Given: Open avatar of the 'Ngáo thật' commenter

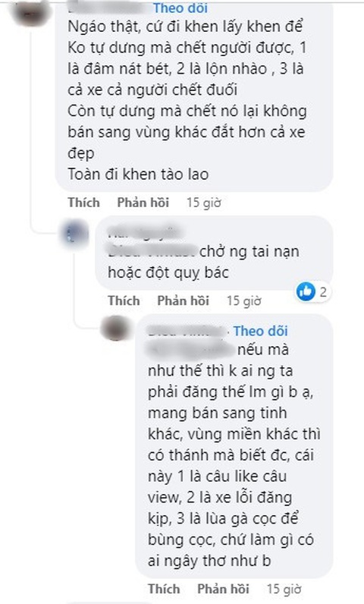Looking at the screenshot, I should [x=30, y=13].
